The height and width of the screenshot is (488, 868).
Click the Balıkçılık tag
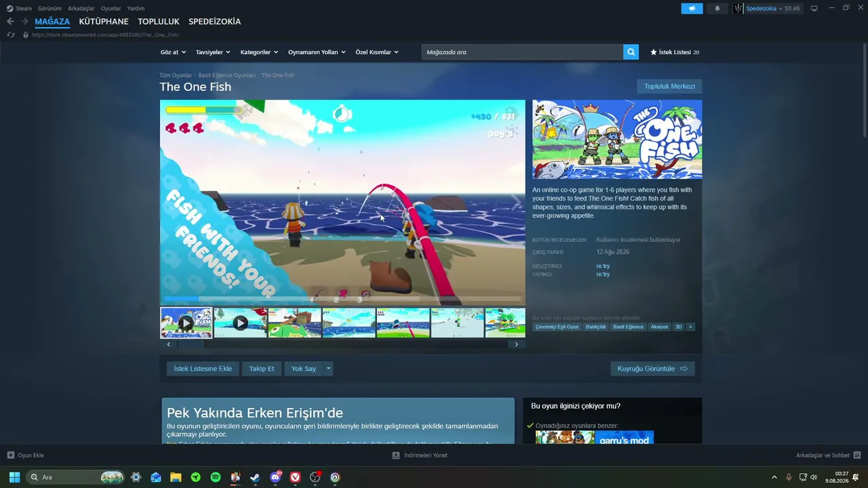point(596,327)
